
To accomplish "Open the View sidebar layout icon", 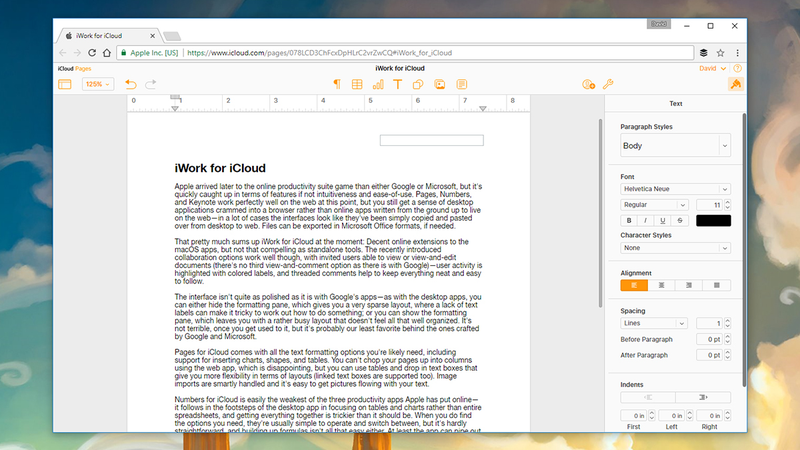I will tap(65, 84).
